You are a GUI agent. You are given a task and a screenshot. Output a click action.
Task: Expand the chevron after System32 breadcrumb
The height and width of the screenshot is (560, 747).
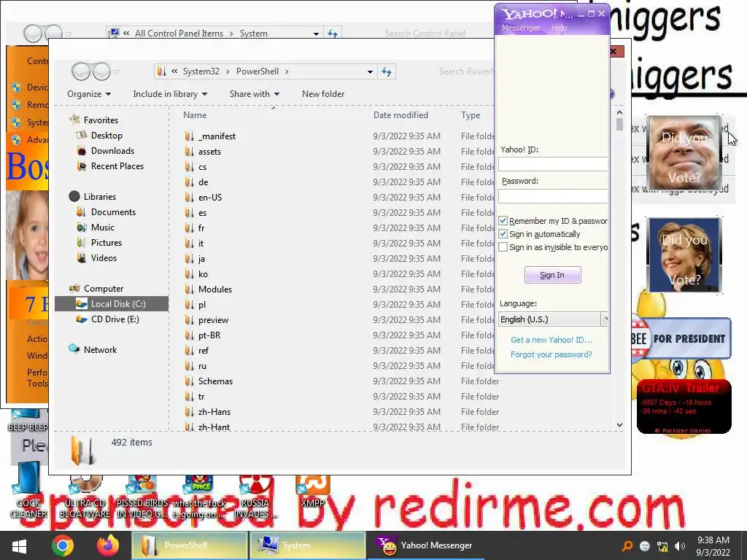[x=228, y=71]
